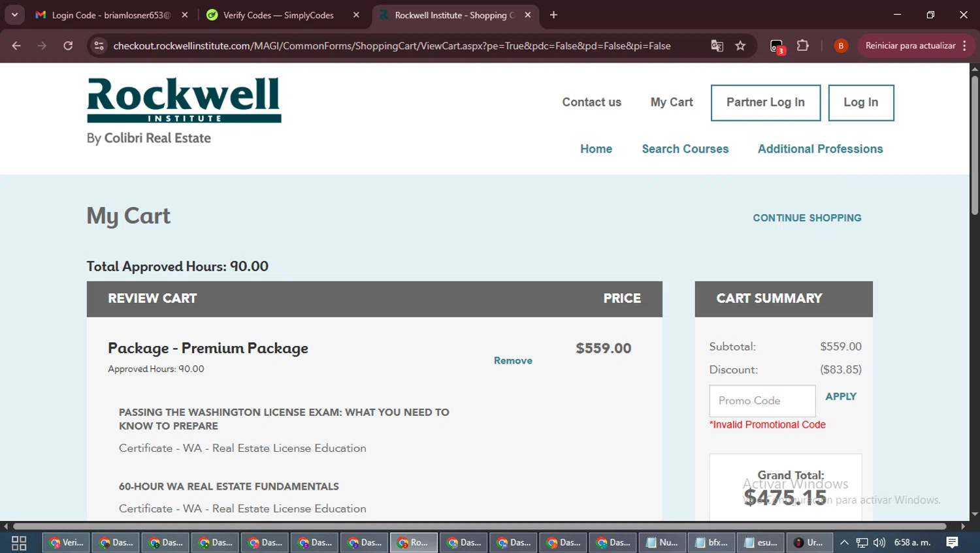Screen dimensions: 980x553
Task: Reload the page with the refresh icon
Action: [68, 46]
